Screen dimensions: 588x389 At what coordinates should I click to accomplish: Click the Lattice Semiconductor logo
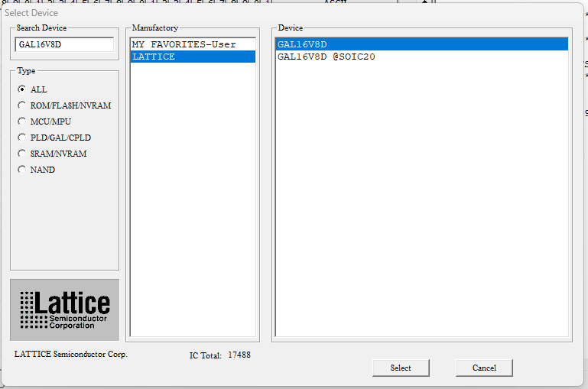tap(64, 310)
